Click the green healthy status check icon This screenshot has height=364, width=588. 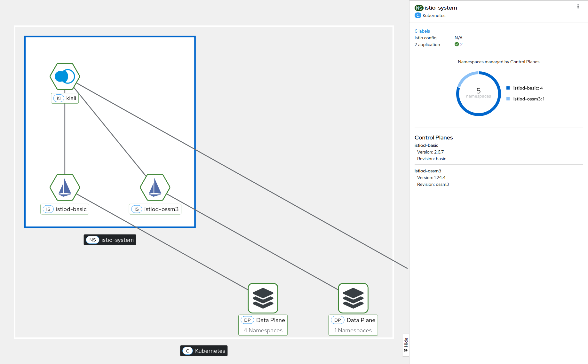click(x=457, y=44)
